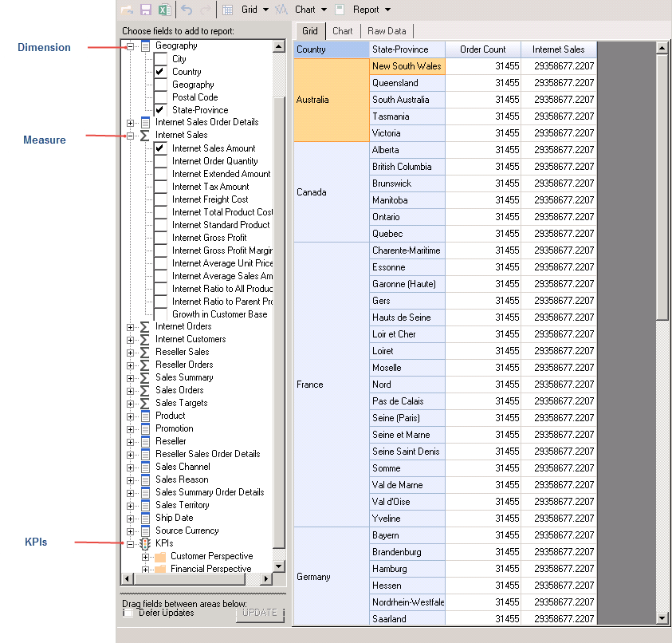Click the Open folder toolbar icon
672x643 pixels.
tap(128, 10)
